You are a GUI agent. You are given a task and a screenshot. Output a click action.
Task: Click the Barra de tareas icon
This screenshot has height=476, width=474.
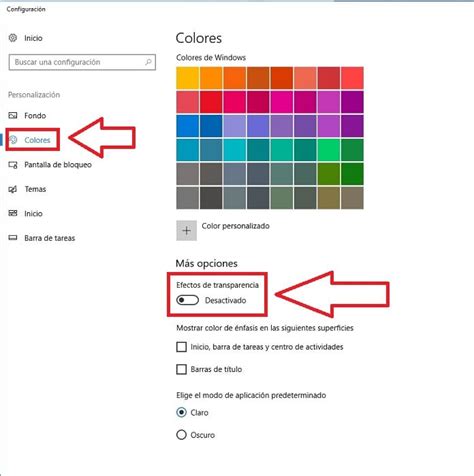13,238
